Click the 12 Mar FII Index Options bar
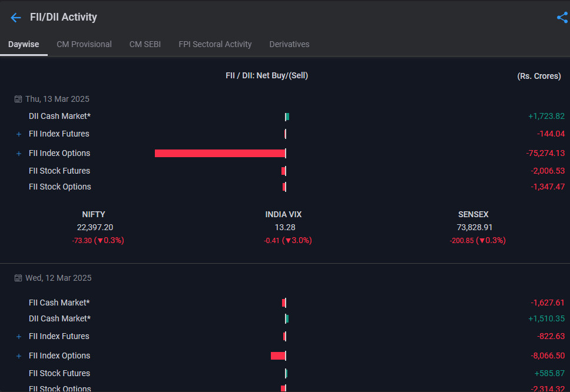 279,356
